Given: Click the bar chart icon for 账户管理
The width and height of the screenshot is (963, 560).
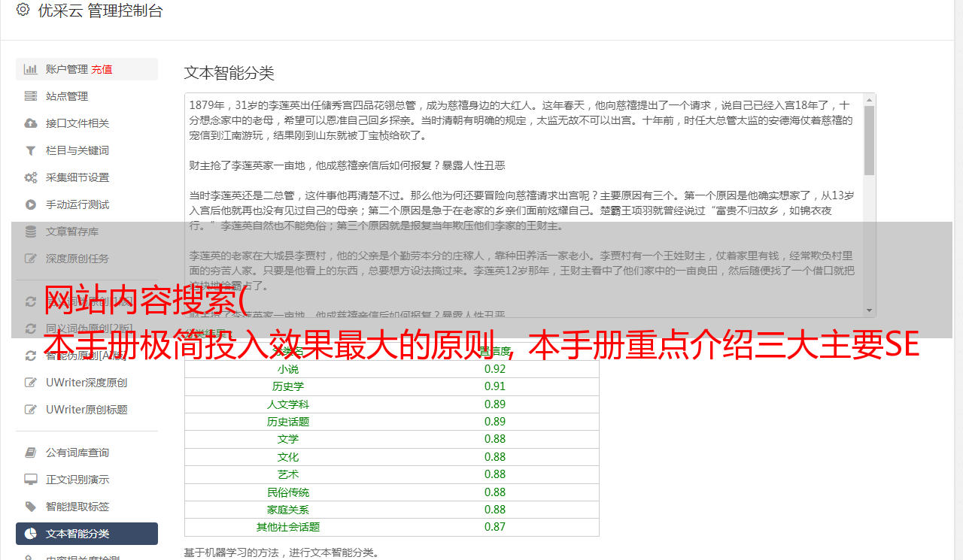Looking at the screenshot, I should [31, 69].
